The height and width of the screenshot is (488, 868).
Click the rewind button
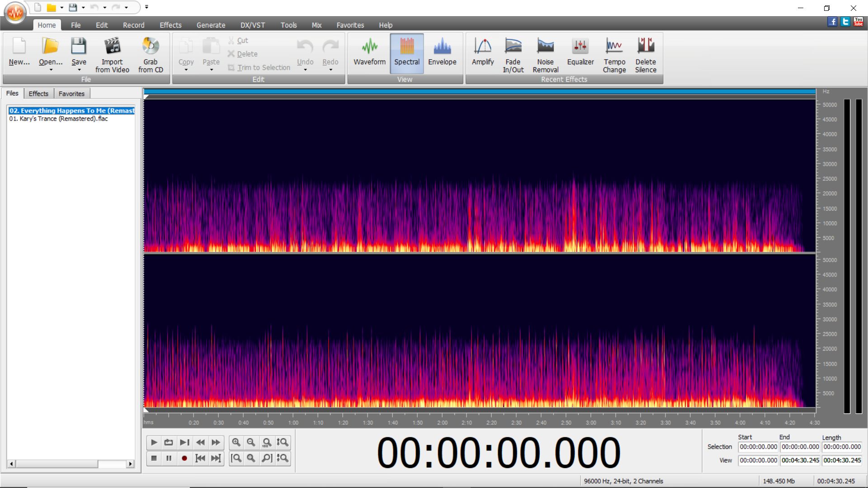pos(200,442)
